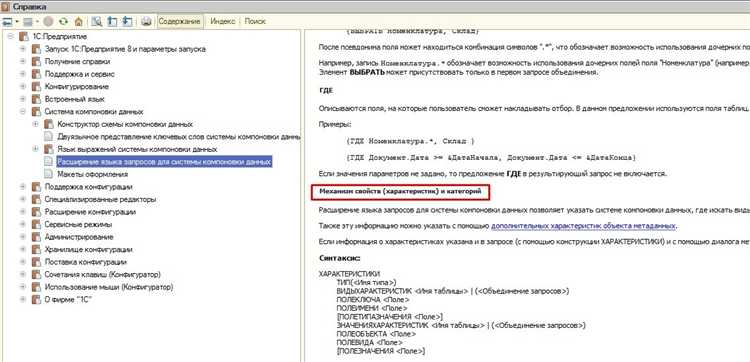The width and height of the screenshot is (750, 362).
Task: Expand the Поставка конфигурации node
Action: 22,262
